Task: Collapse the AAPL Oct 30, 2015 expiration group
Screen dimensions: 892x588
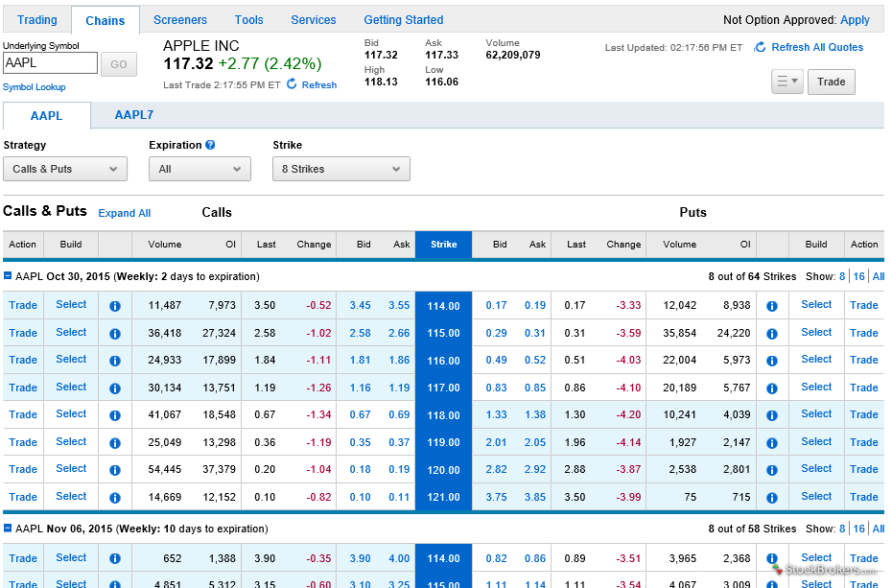Action: click(x=9, y=276)
